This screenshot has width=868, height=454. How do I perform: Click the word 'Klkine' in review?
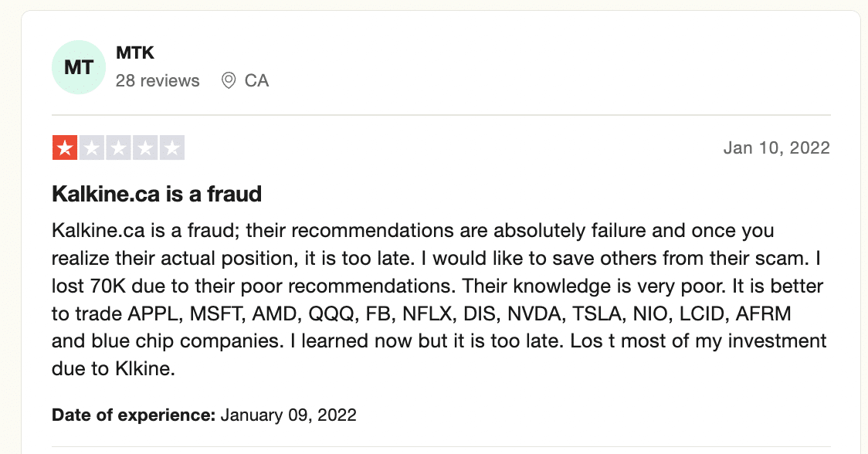tap(142, 369)
